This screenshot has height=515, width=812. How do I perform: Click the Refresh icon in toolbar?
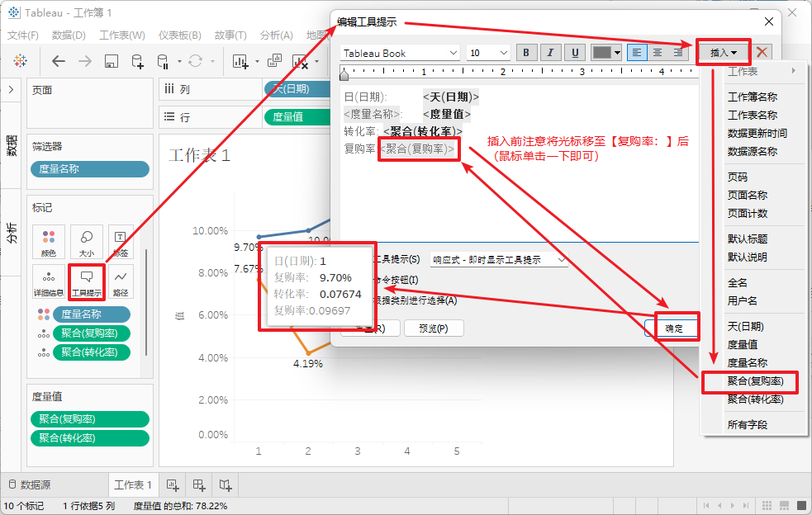click(195, 61)
